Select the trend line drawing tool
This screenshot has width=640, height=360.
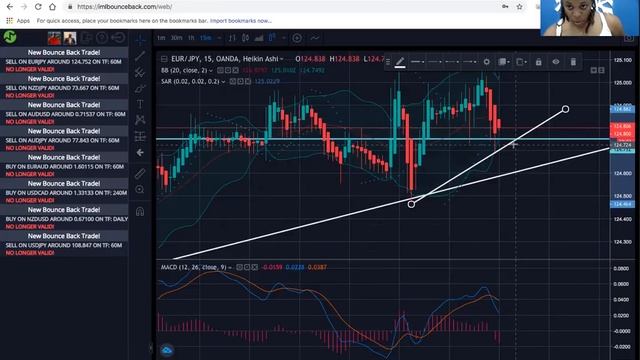pyautogui.click(x=140, y=56)
